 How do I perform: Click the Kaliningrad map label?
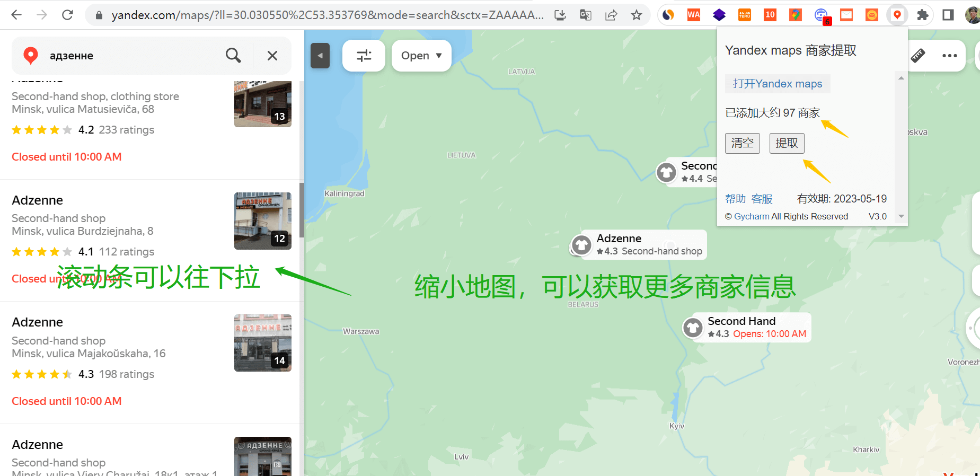tap(345, 193)
